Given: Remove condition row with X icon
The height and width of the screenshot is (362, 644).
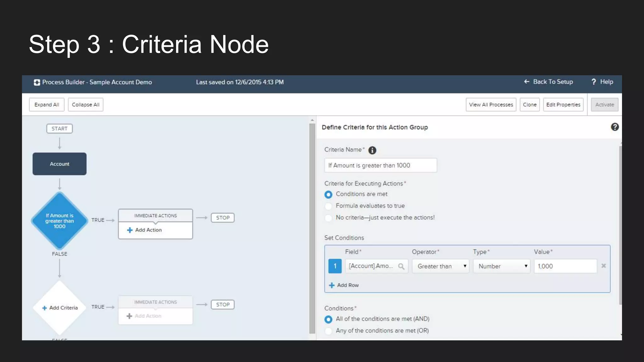Looking at the screenshot, I should pos(603,266).
